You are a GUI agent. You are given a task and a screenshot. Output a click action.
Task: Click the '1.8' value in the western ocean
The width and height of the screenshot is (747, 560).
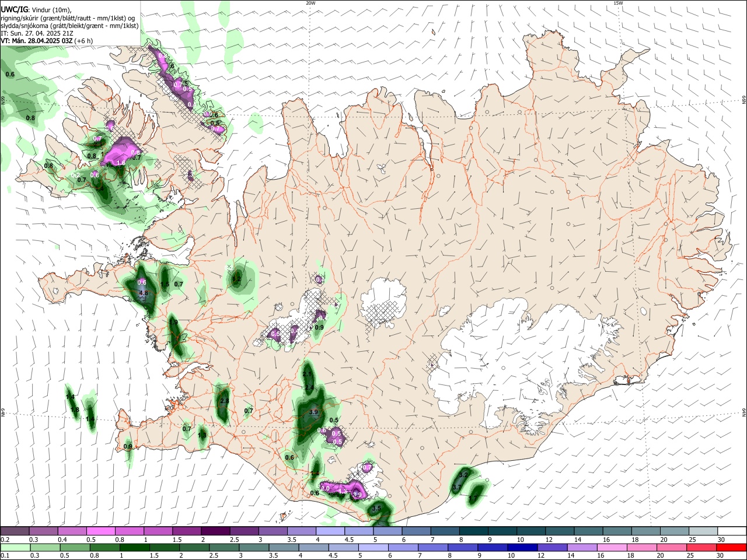click(x=75, y=410)
